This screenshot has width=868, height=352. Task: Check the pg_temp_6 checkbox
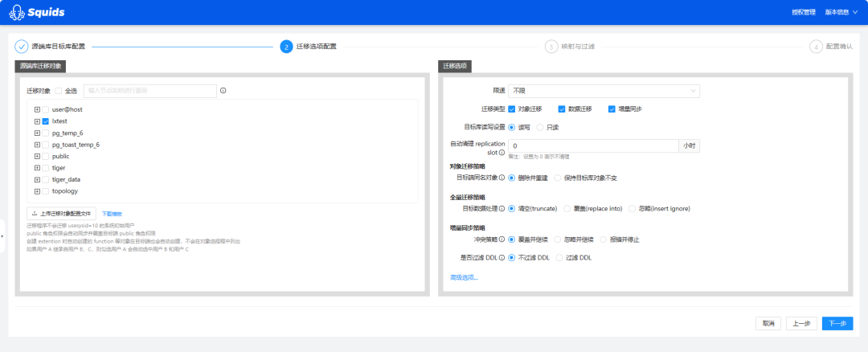(45, 133)
